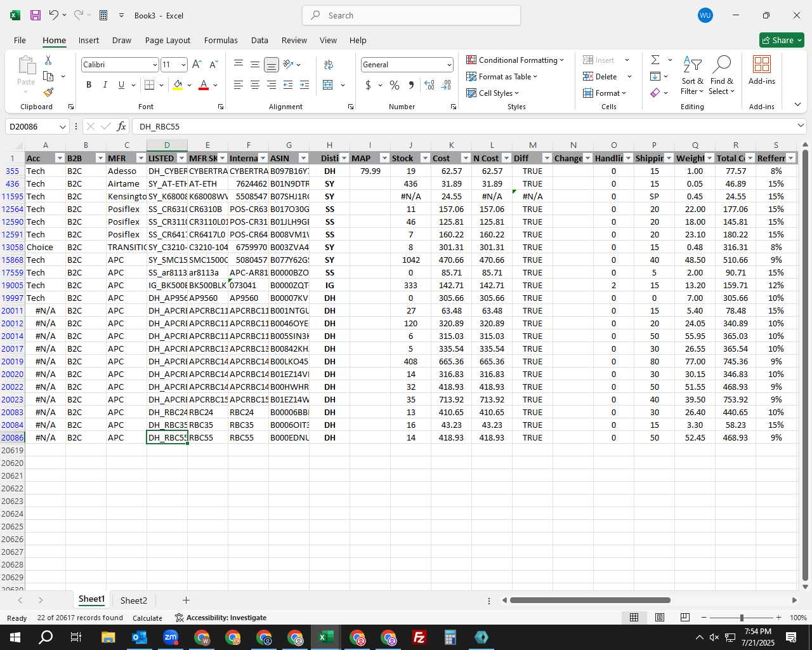
Task: Toggle Bottom Align button
Action: [272, 65]
